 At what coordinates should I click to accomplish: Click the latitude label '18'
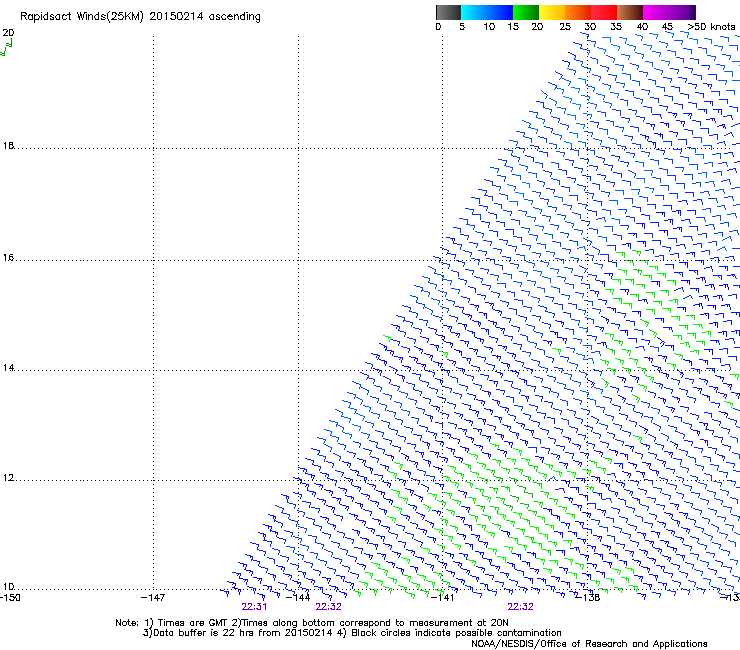click(x=8, y=145)
